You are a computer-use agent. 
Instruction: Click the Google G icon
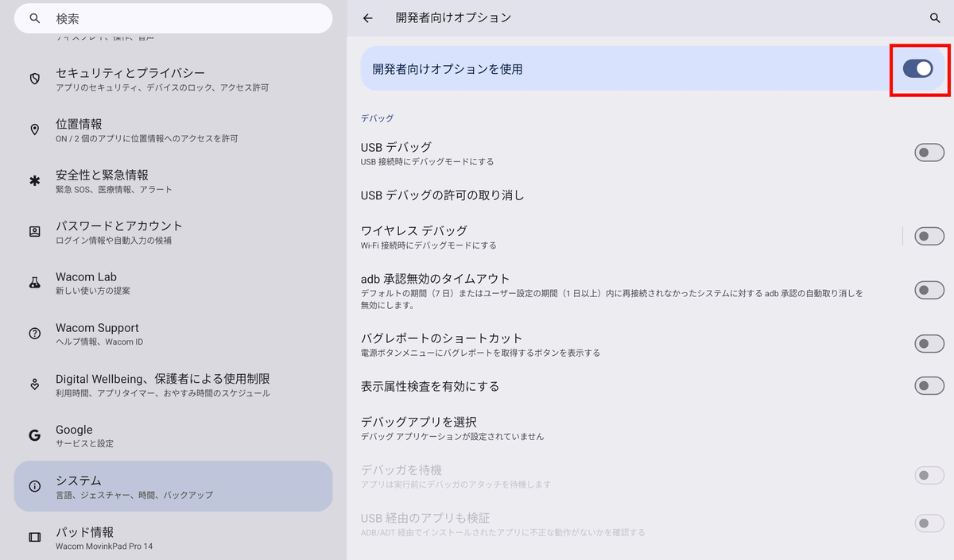coord(35,435)
